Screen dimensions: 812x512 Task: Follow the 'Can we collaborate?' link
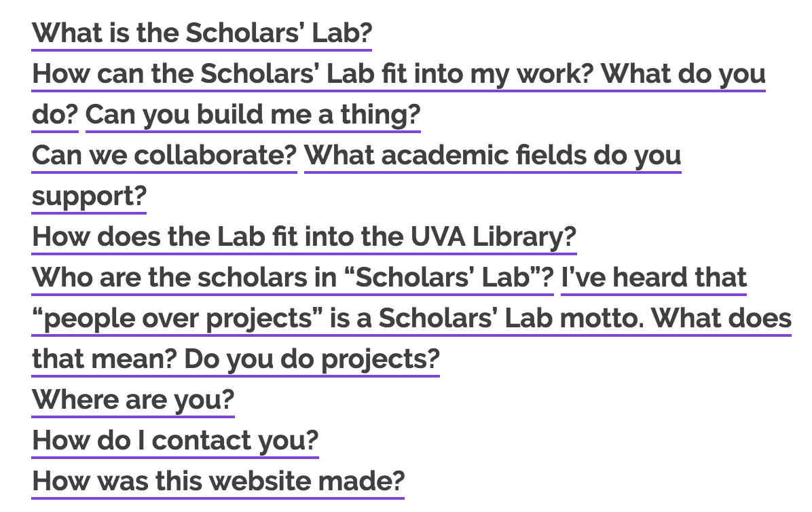click(x=164, y=155)
